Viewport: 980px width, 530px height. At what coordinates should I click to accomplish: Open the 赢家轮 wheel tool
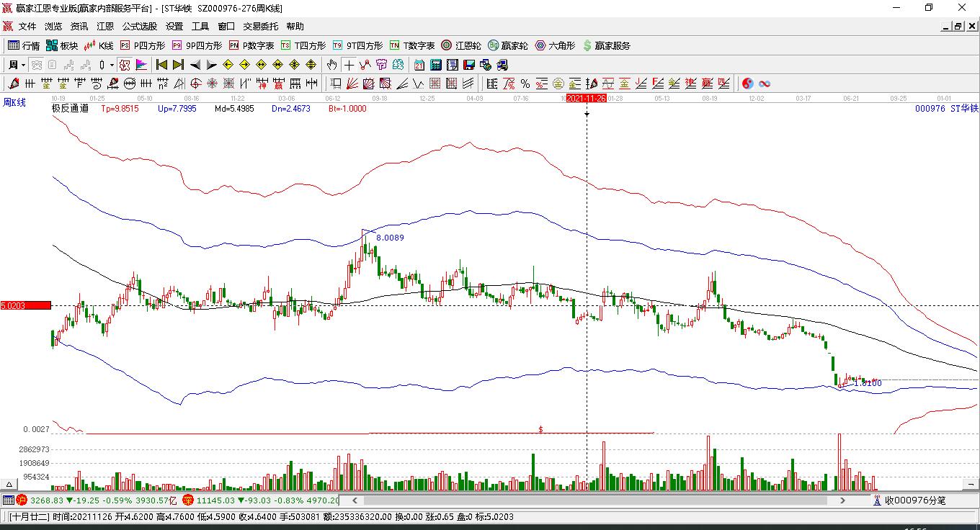(x=508, y=45)
